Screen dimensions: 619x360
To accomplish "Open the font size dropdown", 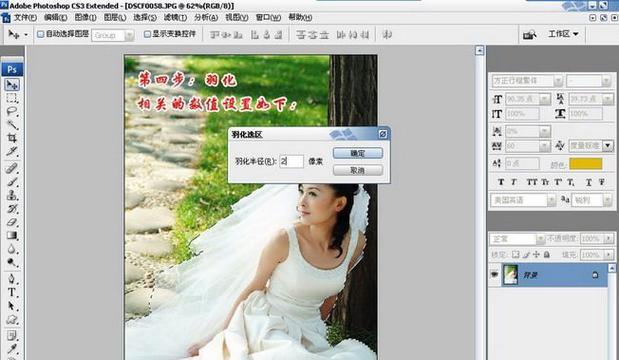I will point(545,99).
